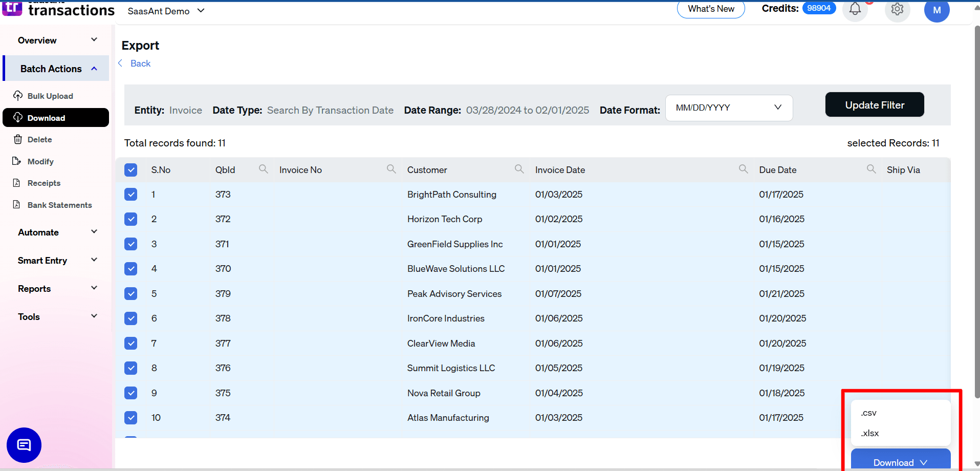Select Overview in the sidebar
This screenshot has height=471, width=980.
pos(36,40)
